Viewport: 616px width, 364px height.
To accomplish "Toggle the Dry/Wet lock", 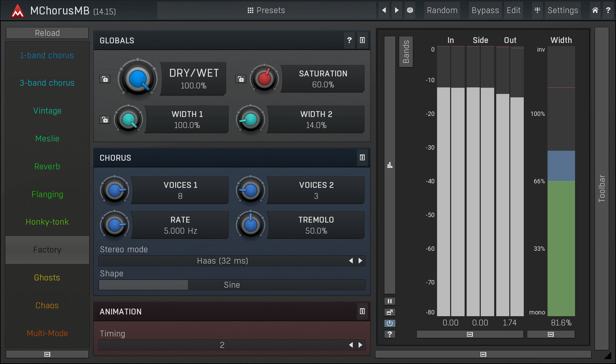I will point(105,79).
